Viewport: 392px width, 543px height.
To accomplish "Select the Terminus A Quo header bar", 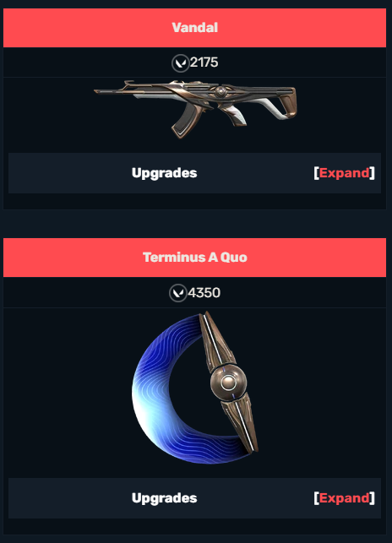I will point(195,258).
